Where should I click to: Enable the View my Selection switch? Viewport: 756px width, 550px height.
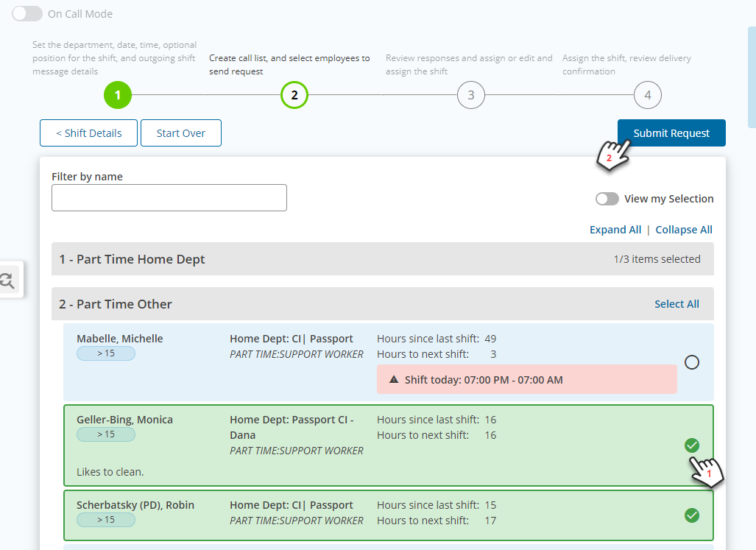(x=607, y=199)
